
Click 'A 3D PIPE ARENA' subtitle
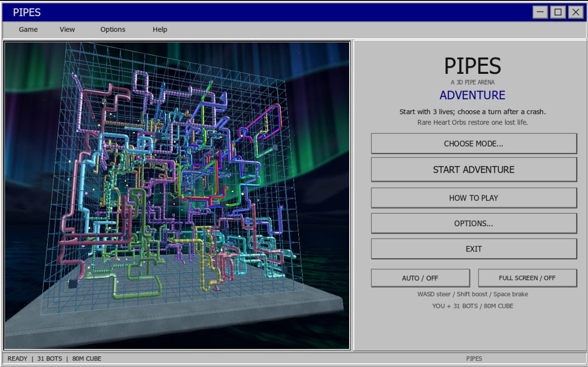pos(473,83)
